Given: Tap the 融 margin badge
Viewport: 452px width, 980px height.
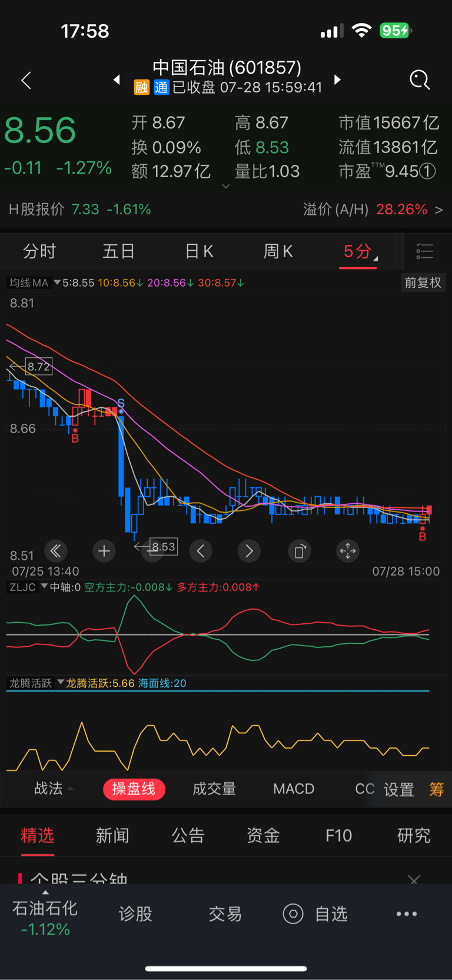Looking at the screenshot, I should pos(141,88).
